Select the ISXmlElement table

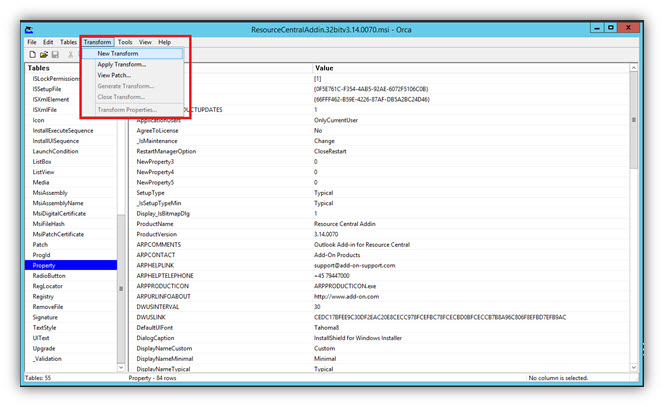51,99
